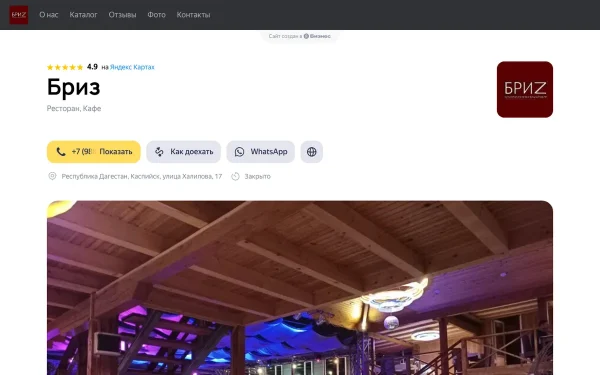Open the WhatsApp chat button

[261, 152]
